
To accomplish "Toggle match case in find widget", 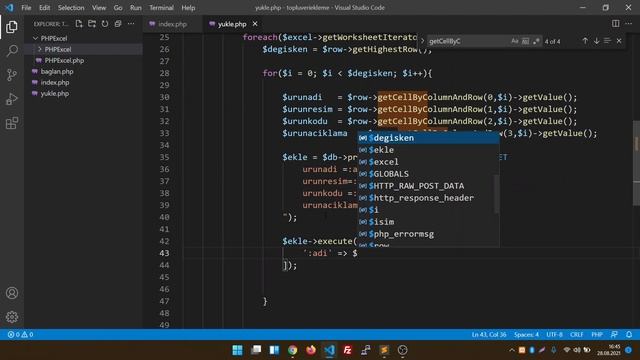I will tap(515, 41).
